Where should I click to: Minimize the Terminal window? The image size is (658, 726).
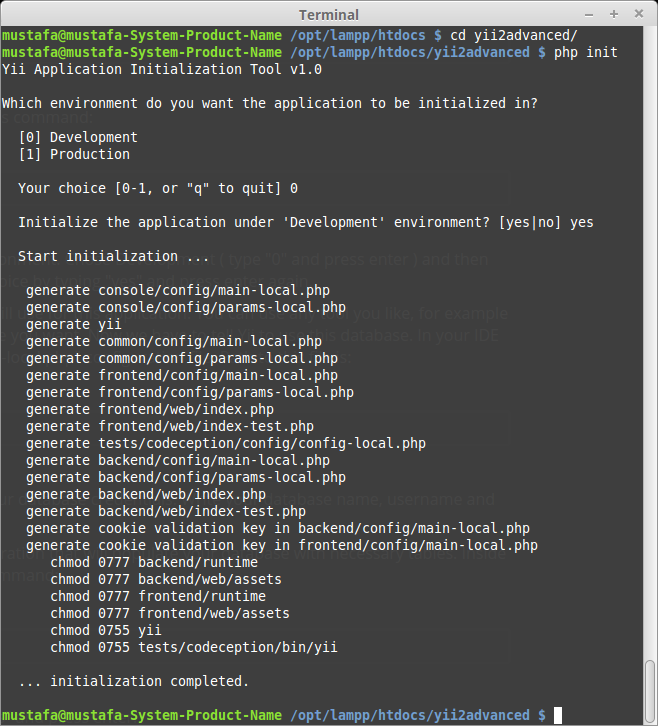click(589, 15)
